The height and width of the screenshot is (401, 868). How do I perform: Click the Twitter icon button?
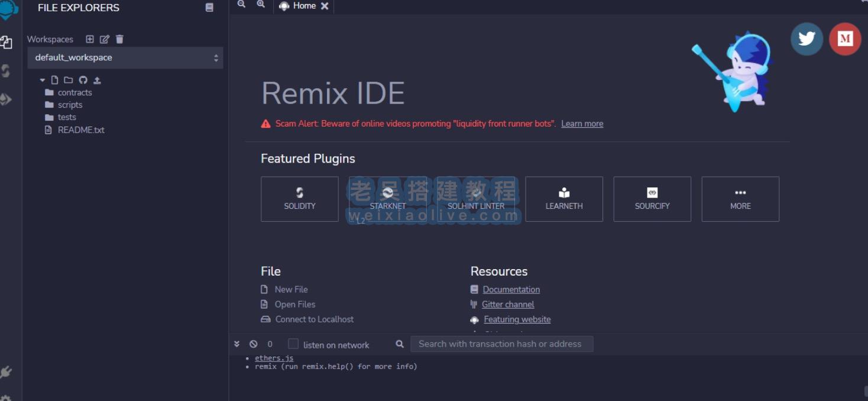(807, 39)
